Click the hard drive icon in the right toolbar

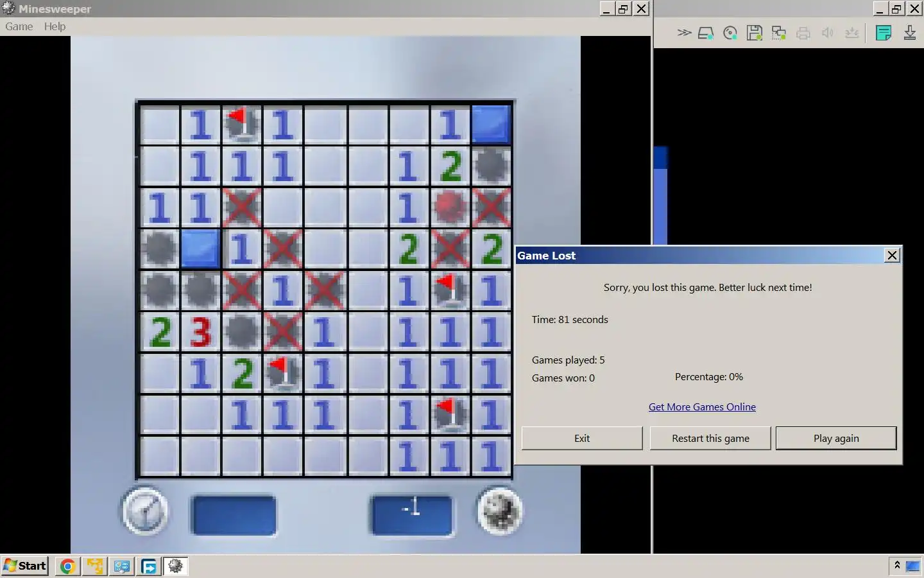(706, 33)
